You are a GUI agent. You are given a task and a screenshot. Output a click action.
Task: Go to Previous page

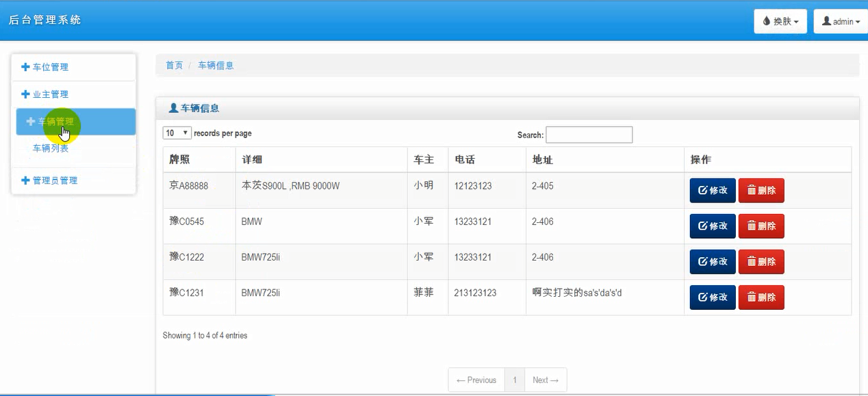click(476, 380)
